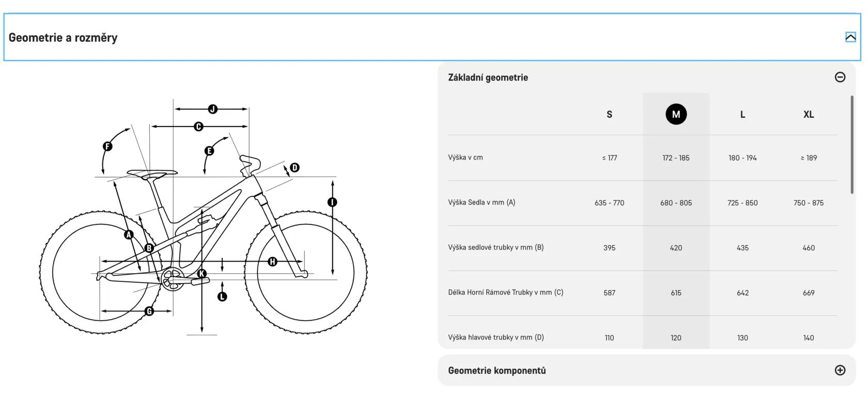Screen dimensions: 868x393
Task: Click marker B on seat tube
Action: click(149, 248)
